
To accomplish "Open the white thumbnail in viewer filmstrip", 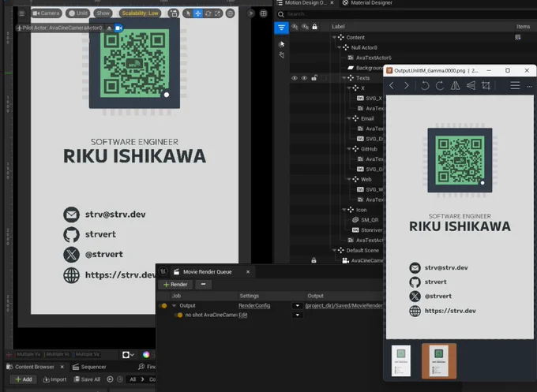I will [401, 361].
